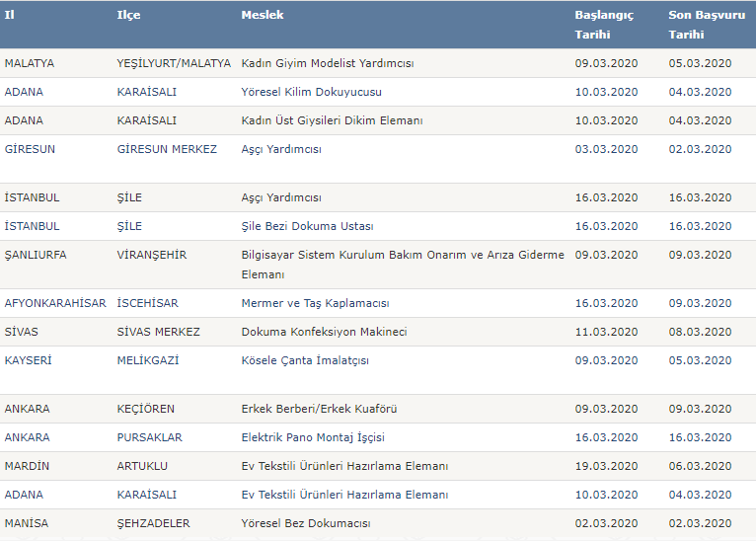The width and height of the screenshot is (756, 541).
Task: Select the 19.03.2020 start date cell
Action: coord(606,466)
